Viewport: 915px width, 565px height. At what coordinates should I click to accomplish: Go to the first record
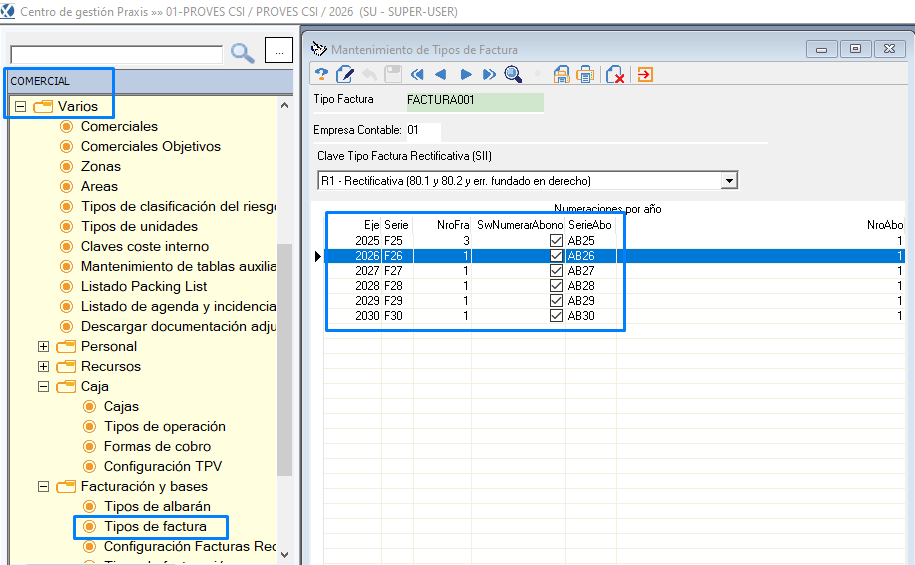click(417, 75)
